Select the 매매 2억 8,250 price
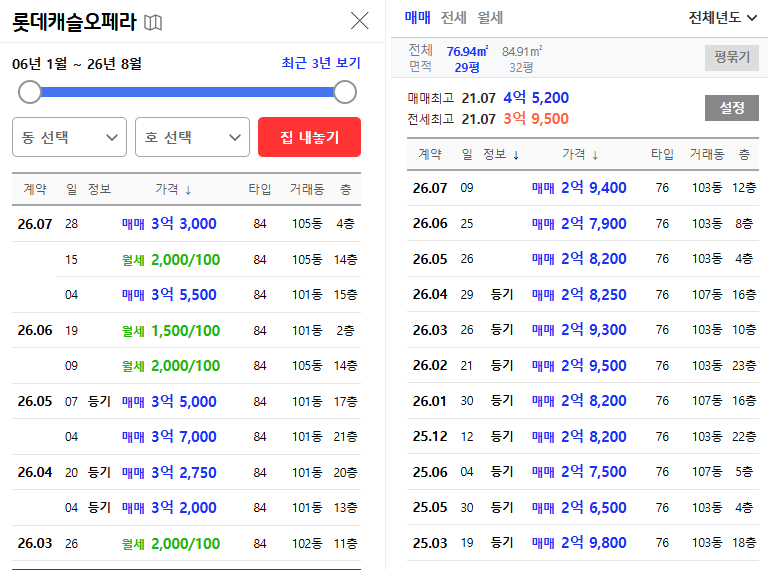The image size is (768, 570). 579,294
